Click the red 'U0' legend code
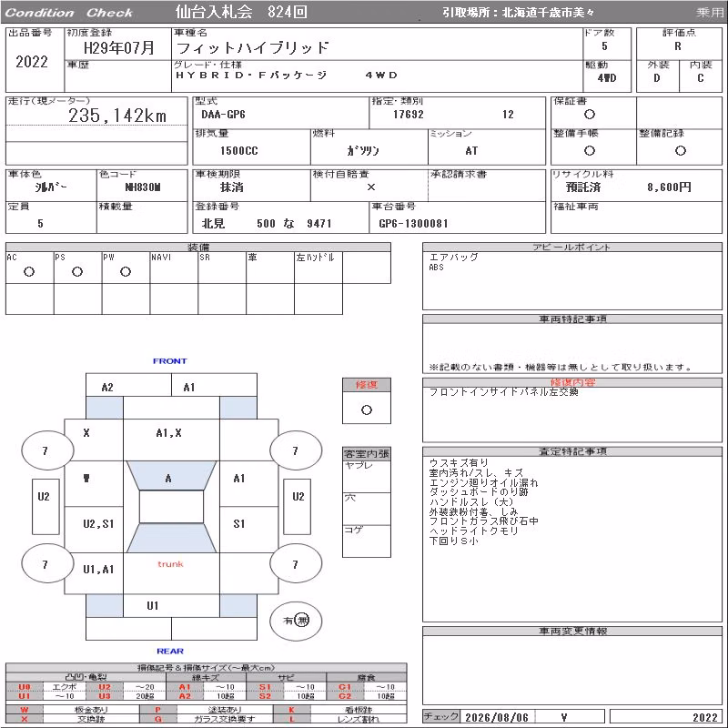The width and height of the screenshot is (728, 728). (25, 687)
